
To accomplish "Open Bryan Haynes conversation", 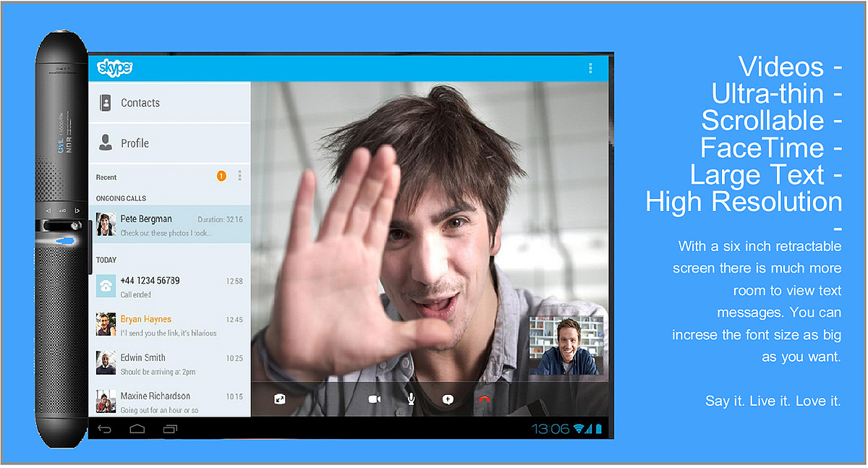I will [169, 325].
